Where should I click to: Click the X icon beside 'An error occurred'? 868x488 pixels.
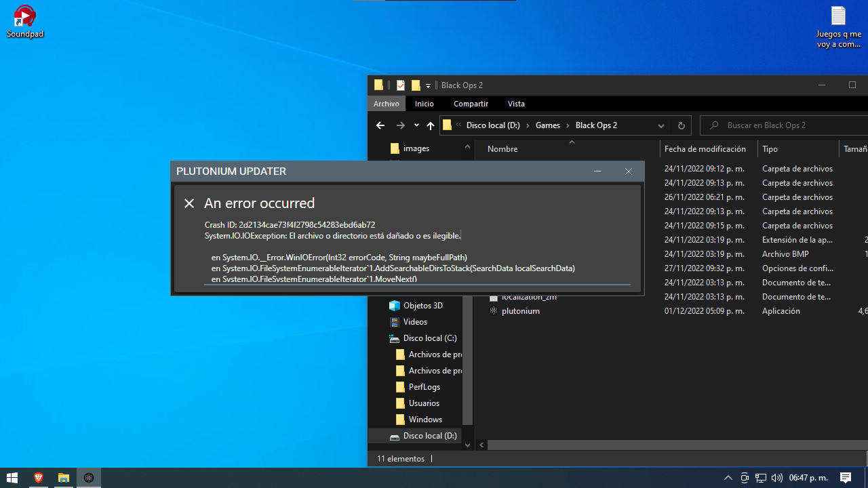tap(189, 203)
